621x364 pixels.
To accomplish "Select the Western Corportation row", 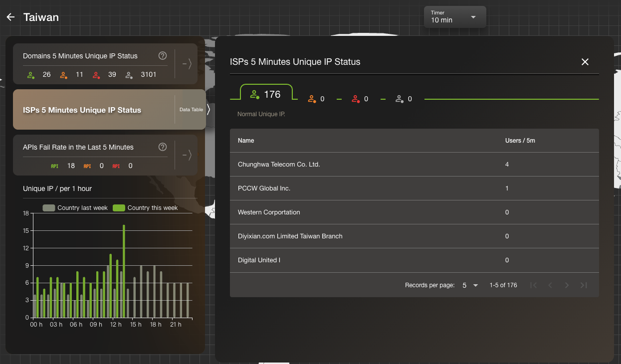I will (x=414, y=212).
